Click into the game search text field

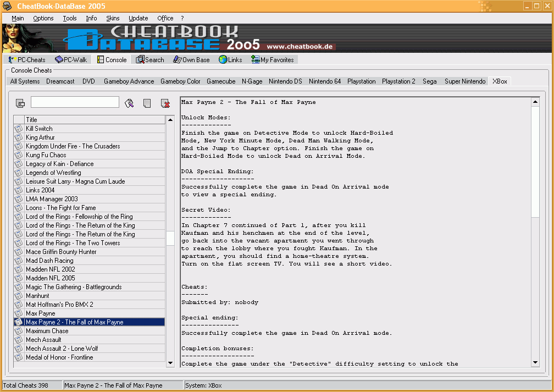coord(75,102)
